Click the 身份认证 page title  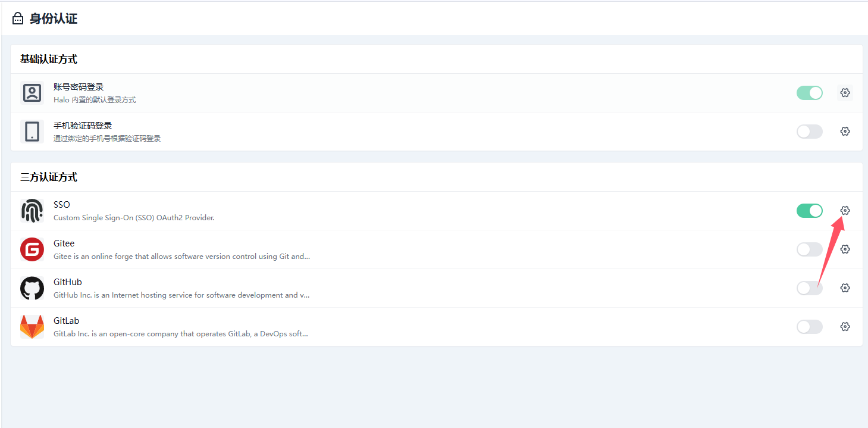[x=54, y=19]
